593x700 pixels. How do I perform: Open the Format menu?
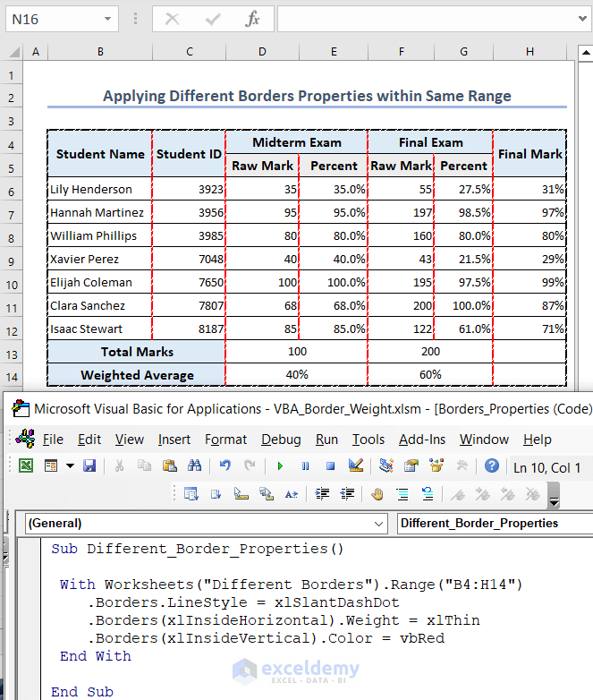225,440
